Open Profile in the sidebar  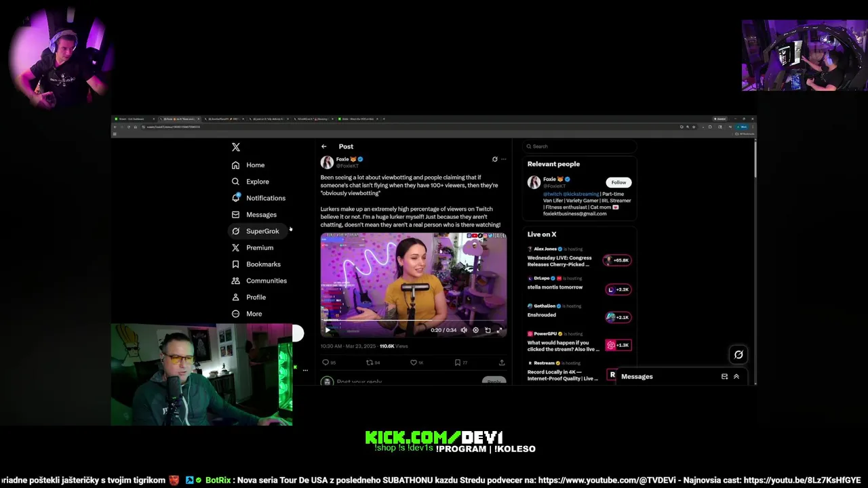coord(249,298)
